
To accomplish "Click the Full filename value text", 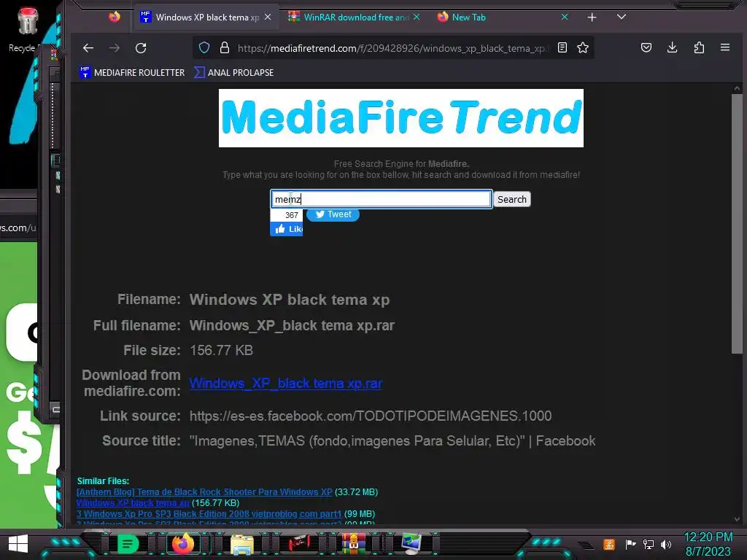I will (x=292, y=326).
